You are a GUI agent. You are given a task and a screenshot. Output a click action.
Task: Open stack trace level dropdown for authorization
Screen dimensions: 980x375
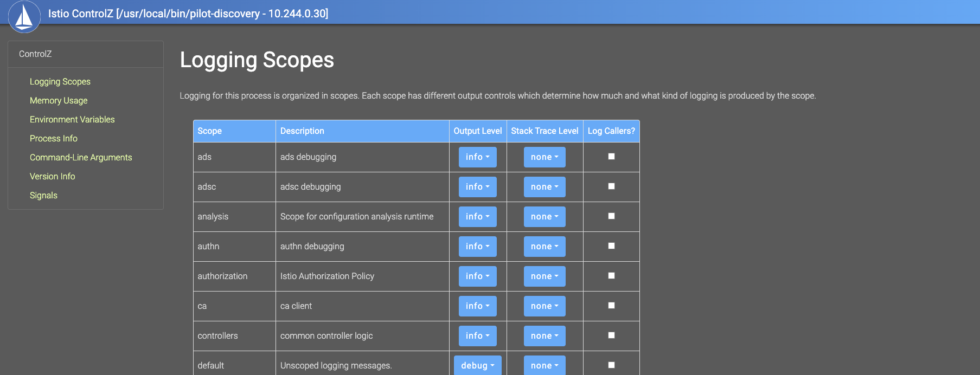(x=545, y=276)
